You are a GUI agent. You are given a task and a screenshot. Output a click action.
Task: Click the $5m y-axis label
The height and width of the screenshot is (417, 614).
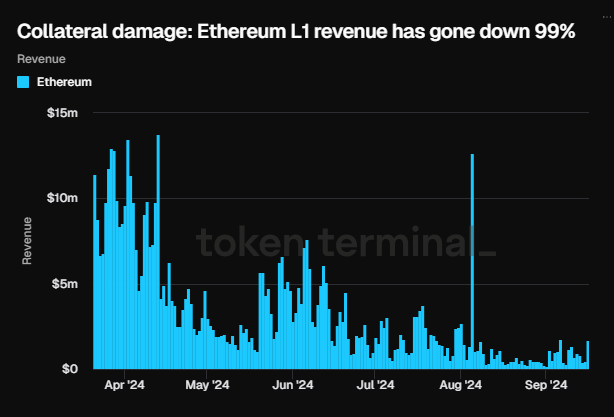point(65,283)
